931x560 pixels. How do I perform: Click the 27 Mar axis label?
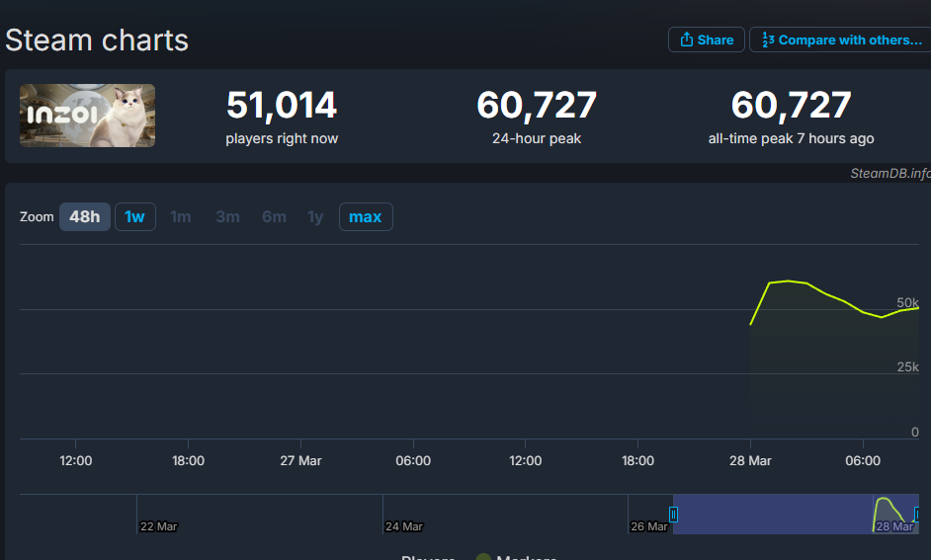[x=300, y=460]
